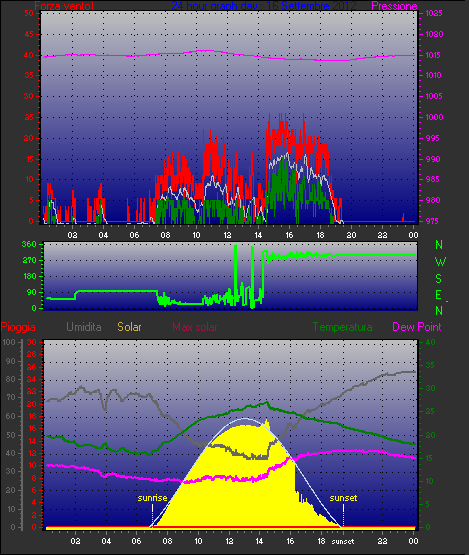This screenshot has width=469, height=555.
Task: Click the W compass direction label
Action: (440, 262)
